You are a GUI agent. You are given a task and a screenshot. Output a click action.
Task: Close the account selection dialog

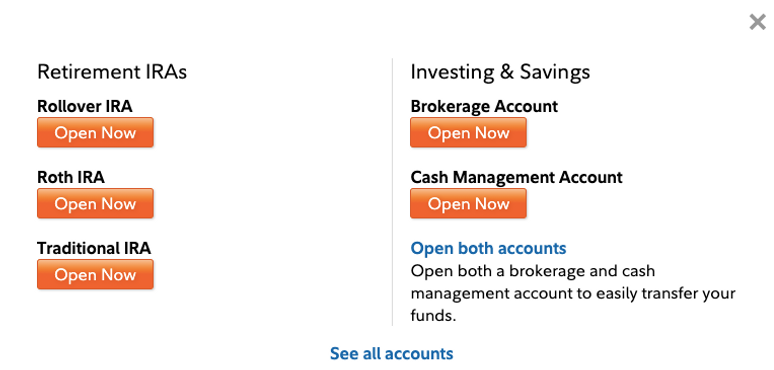click(757, 22)
